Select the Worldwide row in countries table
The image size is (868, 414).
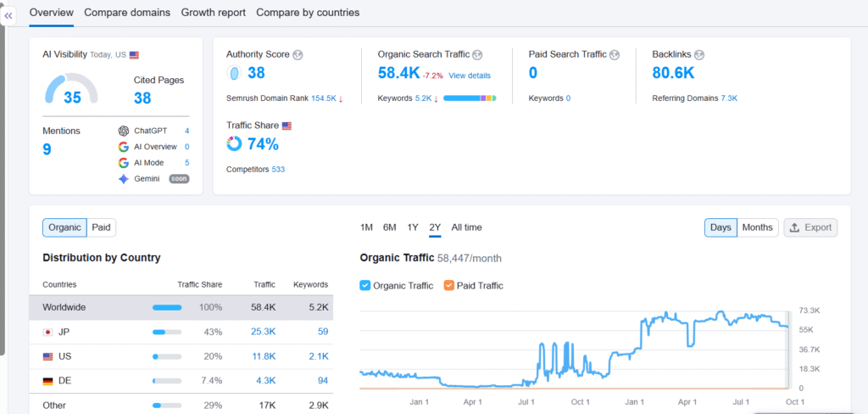coord(181,307)
